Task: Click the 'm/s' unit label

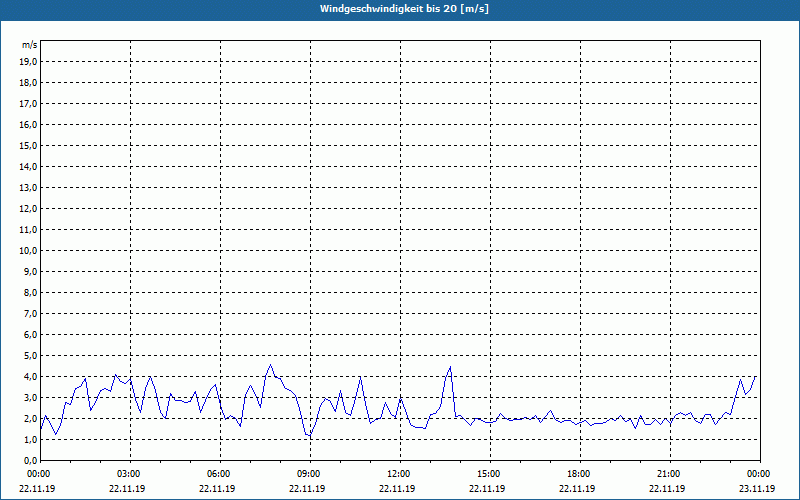Action: pos(30,45)
